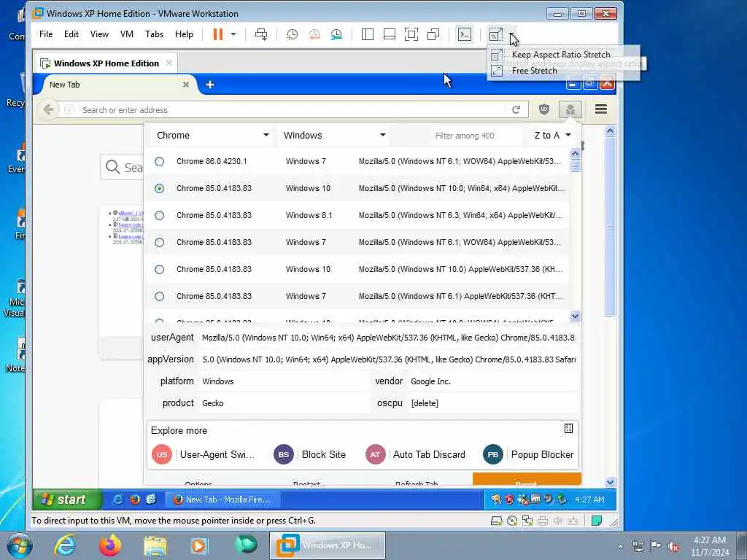Enter full screen mode from the VMware toolbar

click(411, 34)
